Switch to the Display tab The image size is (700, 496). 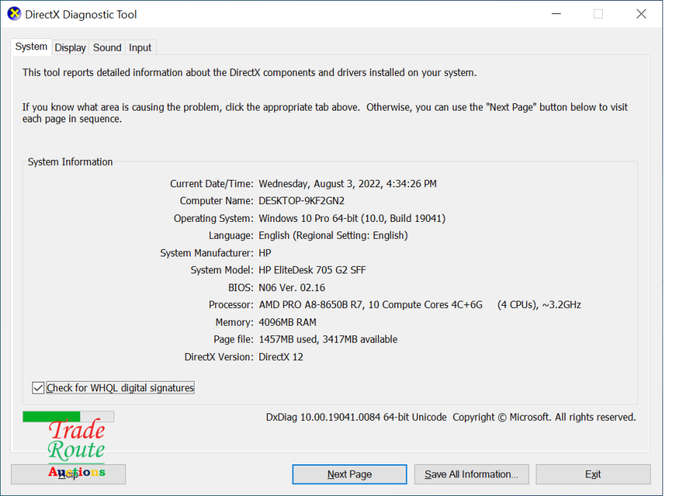pyautogui.click(x=70, y=47)
